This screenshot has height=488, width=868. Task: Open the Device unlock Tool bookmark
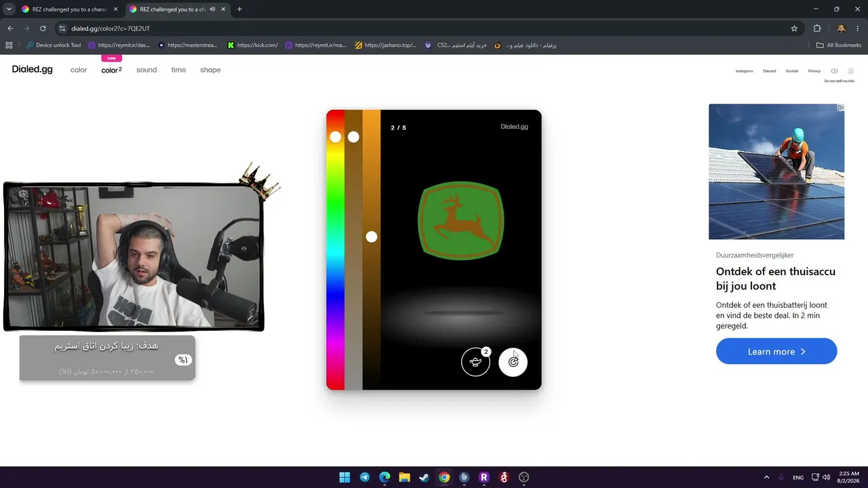pyautogui.click(x=53, y=45)
